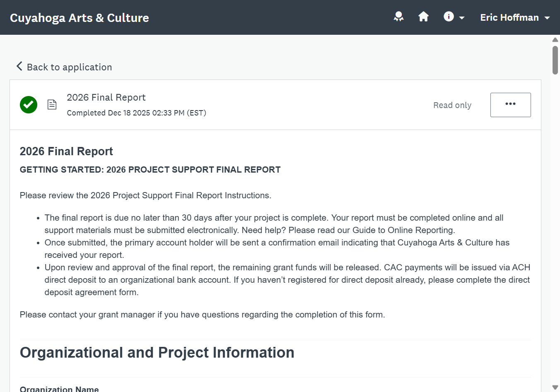Click the document icon beside 2026 Final Report

tap(52, 104)
